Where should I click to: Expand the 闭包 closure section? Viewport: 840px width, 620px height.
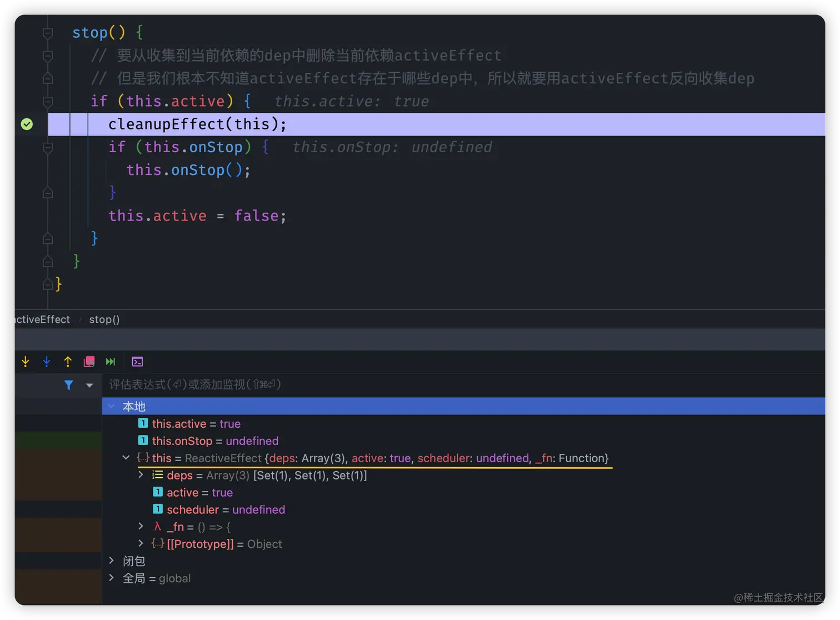[x=112, y=561]
